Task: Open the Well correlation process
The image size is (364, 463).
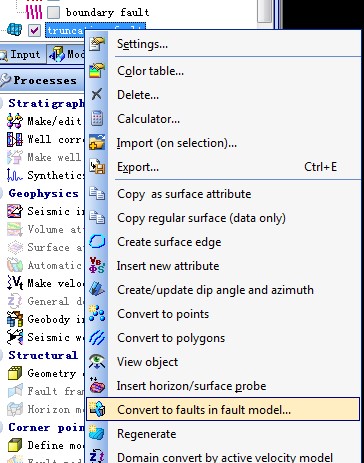Action: point(56,139)
